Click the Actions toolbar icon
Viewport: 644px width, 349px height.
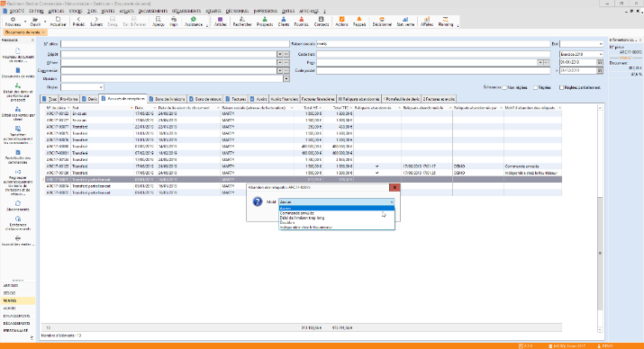(341, 22)
